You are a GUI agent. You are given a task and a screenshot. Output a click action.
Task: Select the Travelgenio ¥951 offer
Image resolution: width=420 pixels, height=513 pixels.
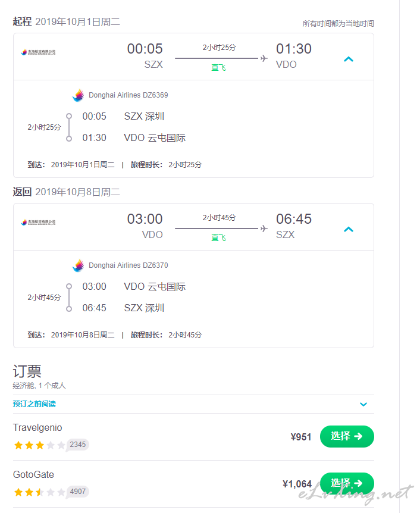point(347,436)
